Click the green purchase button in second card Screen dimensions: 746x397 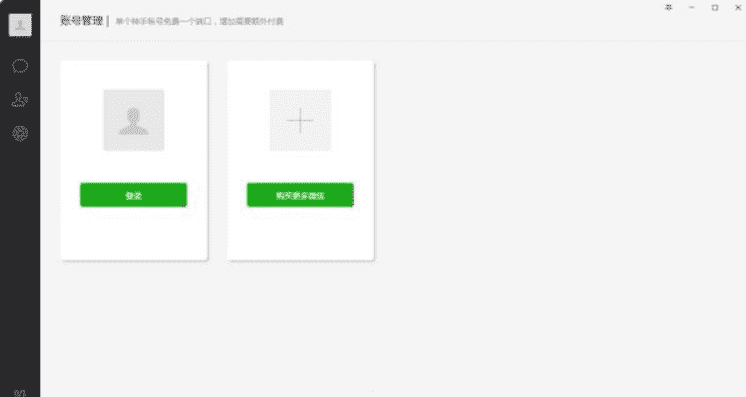point(300,195)
